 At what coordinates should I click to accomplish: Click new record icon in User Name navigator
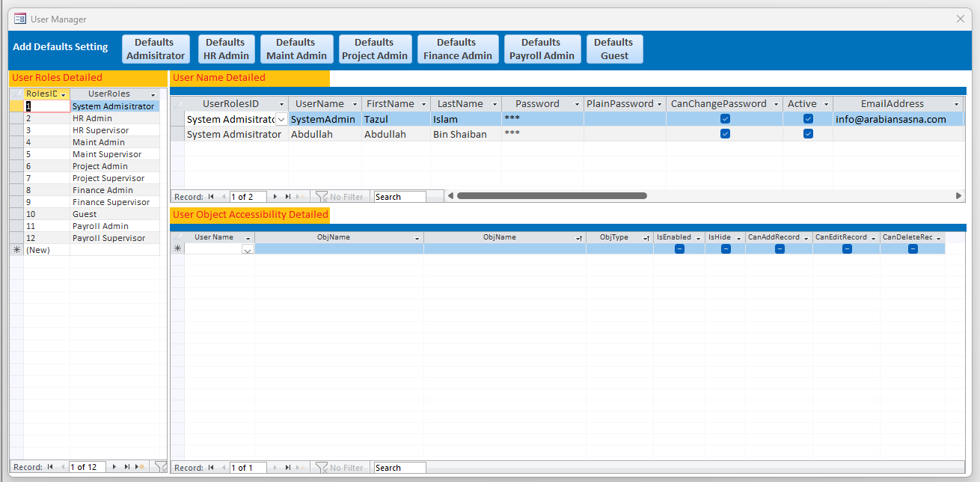tap(301, 197)
